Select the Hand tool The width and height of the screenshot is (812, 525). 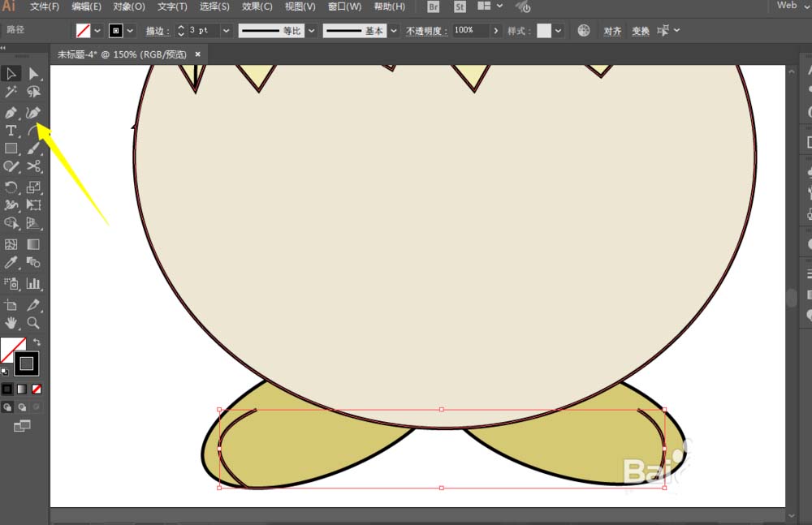pos(11,323)
